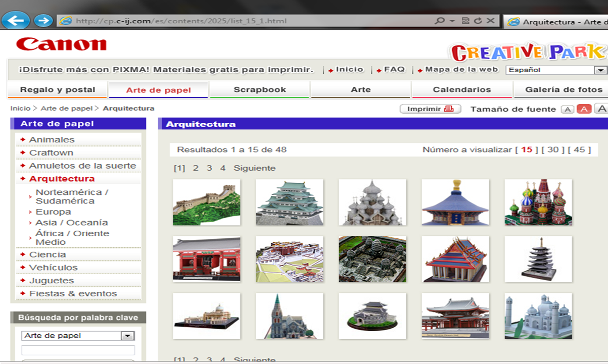Select Asia / Oceanía in sidebar
The image size is (608, 364).
72,223
